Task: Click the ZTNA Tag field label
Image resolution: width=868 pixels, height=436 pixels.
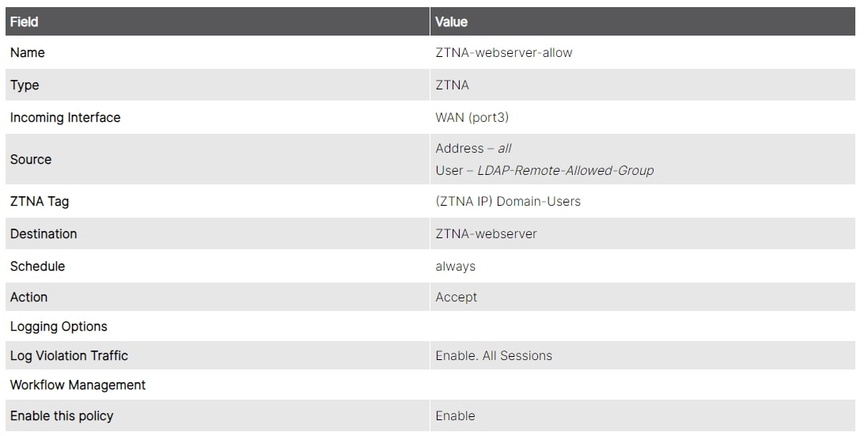Action: (x=40, y=202)
